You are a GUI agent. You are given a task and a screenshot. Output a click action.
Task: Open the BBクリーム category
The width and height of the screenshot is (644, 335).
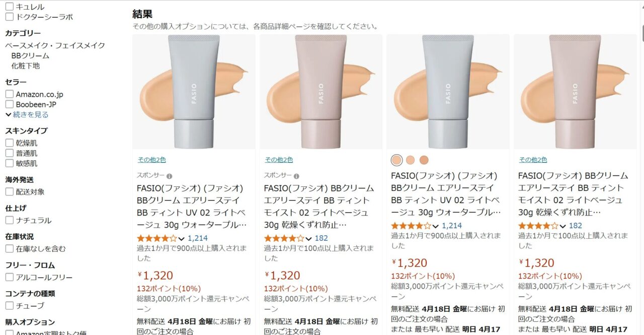click(30, 55)
